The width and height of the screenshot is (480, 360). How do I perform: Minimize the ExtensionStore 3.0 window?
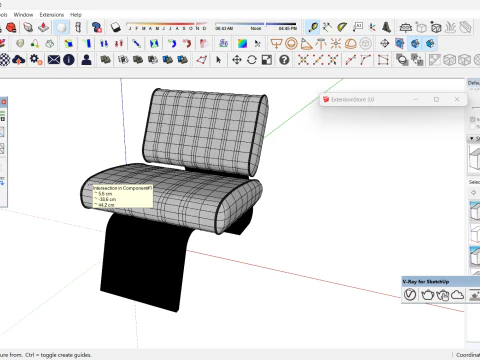416,99
